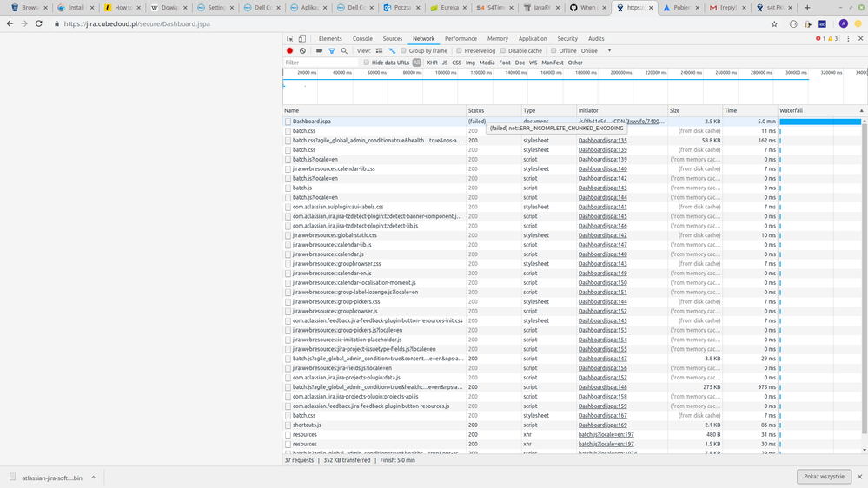
Task: Open the Sources tab
Action: coord(393,39)
